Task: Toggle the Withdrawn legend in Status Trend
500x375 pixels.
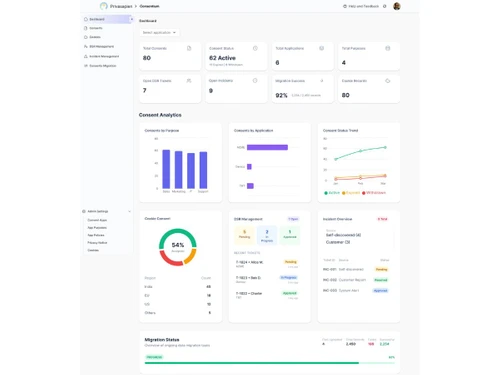Action: point(374,193)
